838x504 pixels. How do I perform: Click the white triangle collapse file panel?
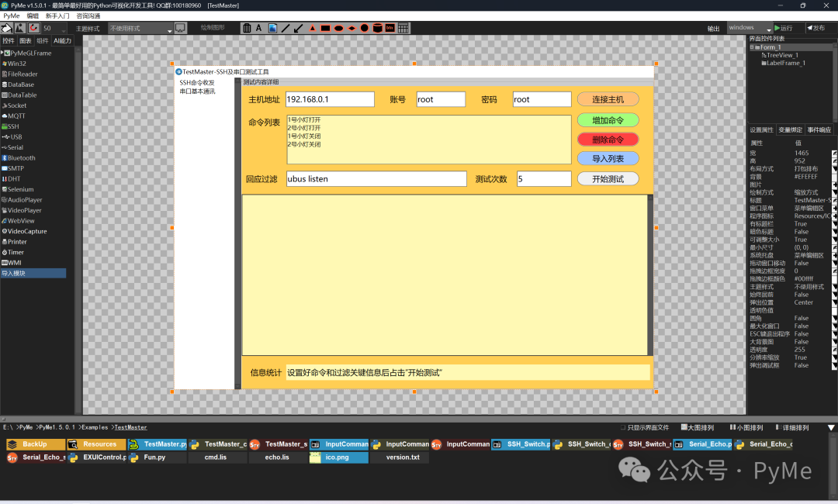831,428
